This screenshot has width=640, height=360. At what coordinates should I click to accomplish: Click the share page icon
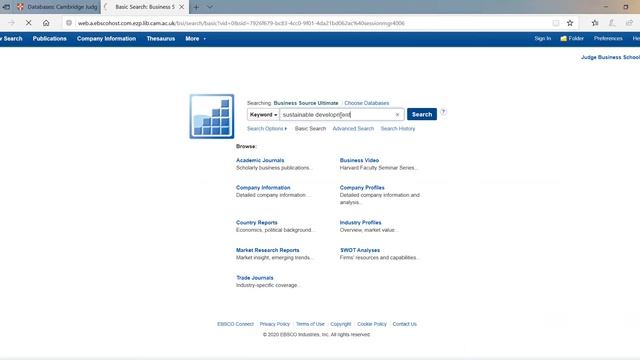click(x=629, y=23)
